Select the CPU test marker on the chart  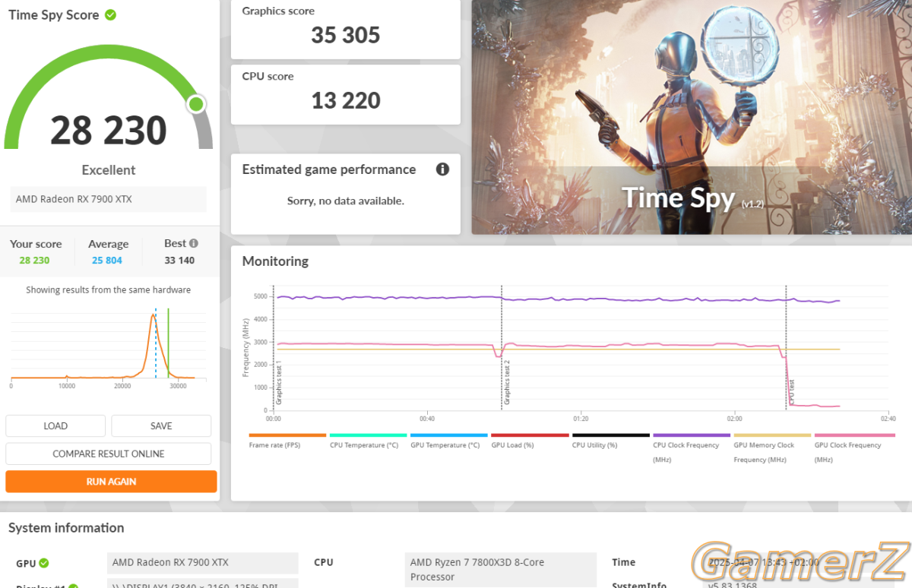click(x=791, y=392)
